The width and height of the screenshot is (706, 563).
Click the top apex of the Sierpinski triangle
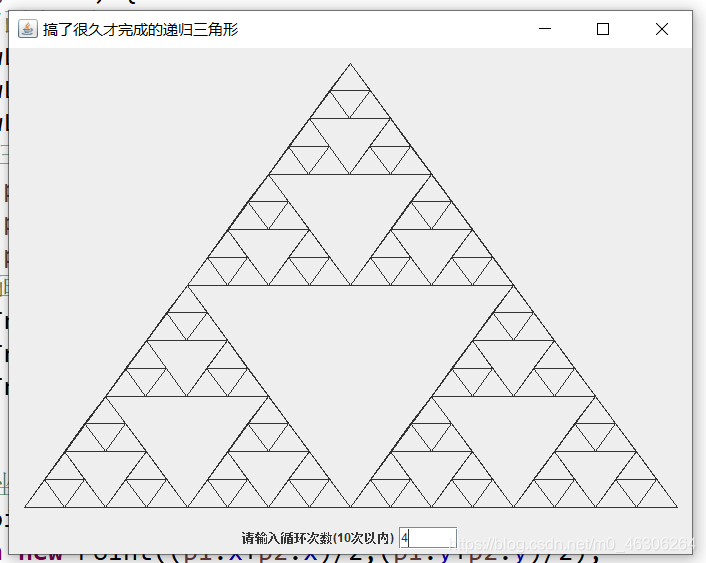350,64
